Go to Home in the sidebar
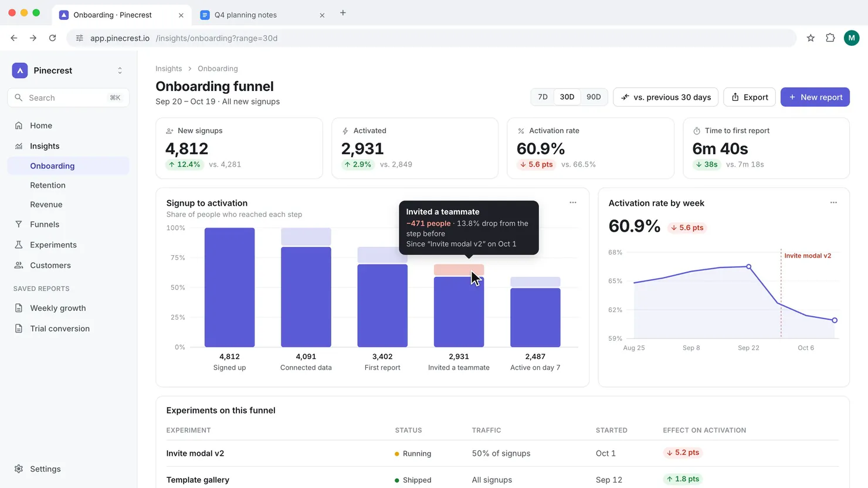The image size is (868, 488). pyautogui.click(x=69, y=126)
